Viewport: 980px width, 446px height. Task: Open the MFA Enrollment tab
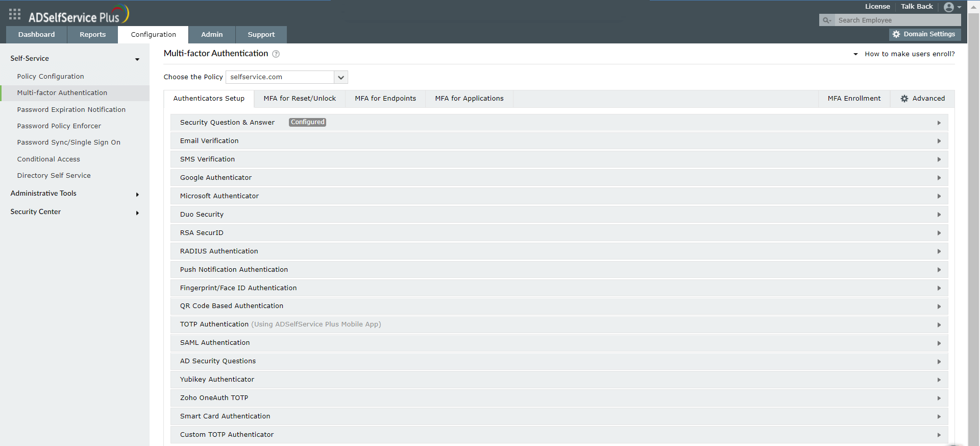coord(854,99)
